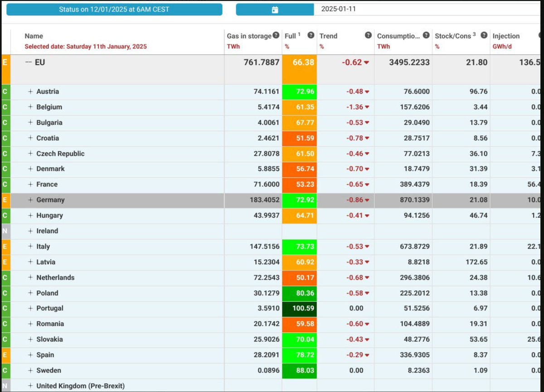Expand the United Kingdom (Pre-Brexit) row
The width and height of the screenshot is (544, 392).
pyautogui.click(x=31, y=386)
